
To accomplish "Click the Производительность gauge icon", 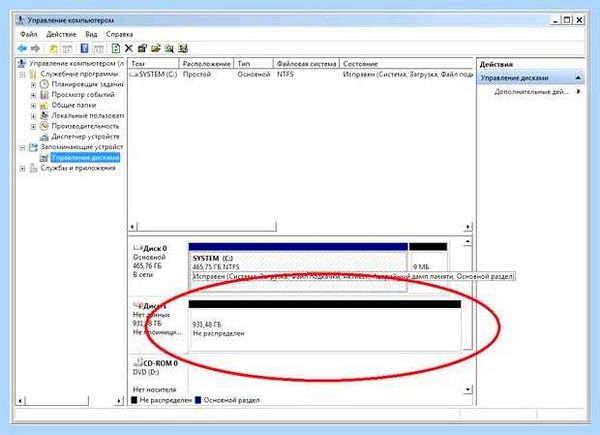I will pos(44,126).
